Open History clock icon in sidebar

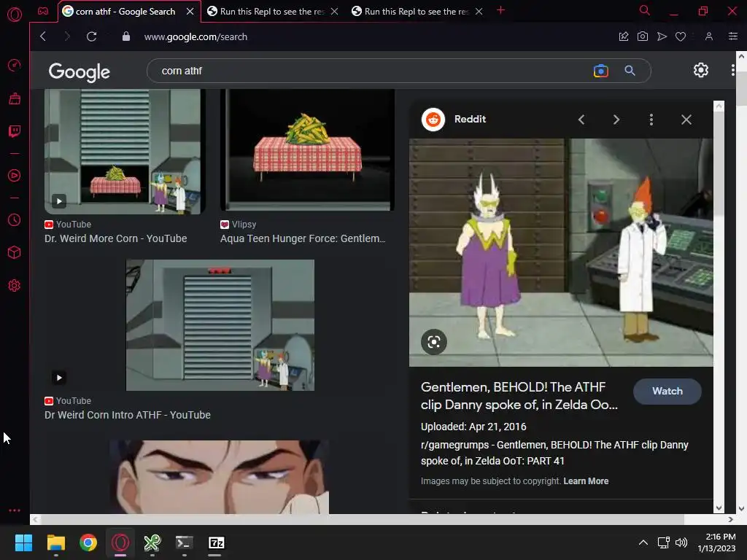(x=15, y=220)
